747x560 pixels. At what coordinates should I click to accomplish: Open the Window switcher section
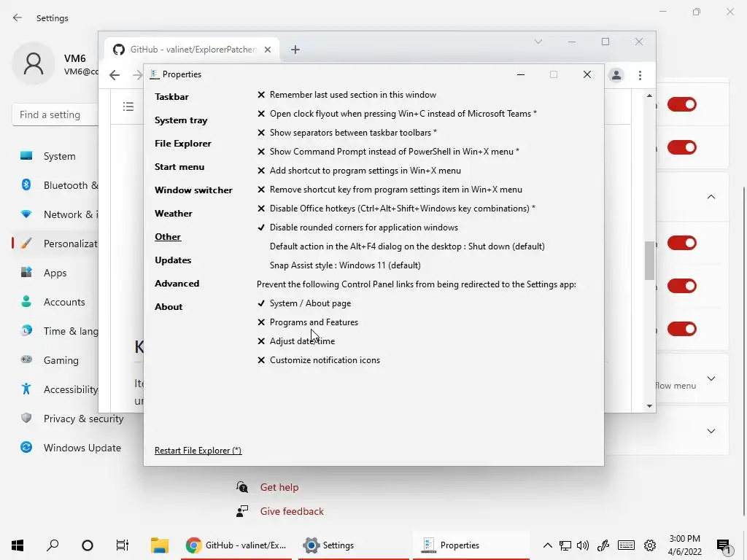(193, 190)
